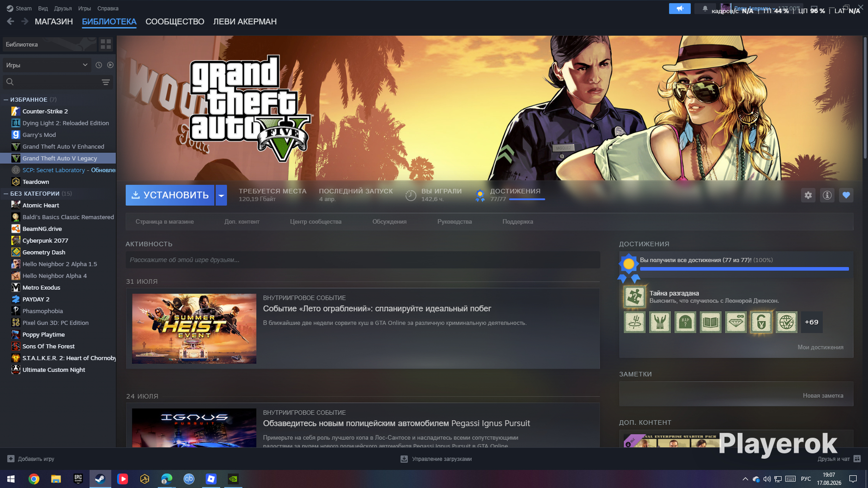Click the achievements ribbon icon beside ДОСТИЖЕНИЯ
868x488 pixels.
coord(480,195)
